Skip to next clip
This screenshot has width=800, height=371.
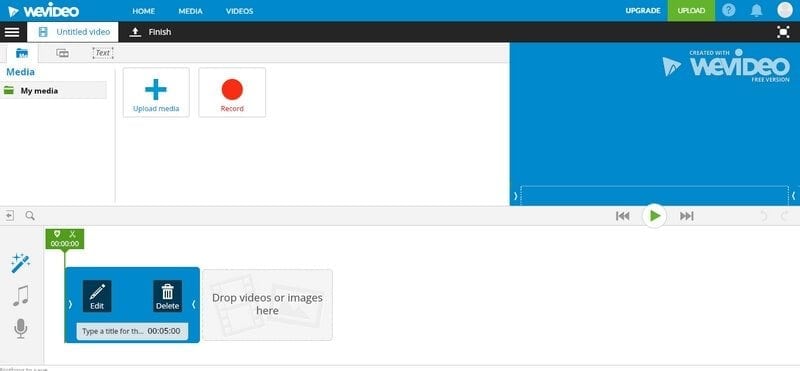[x=687, y=216]
